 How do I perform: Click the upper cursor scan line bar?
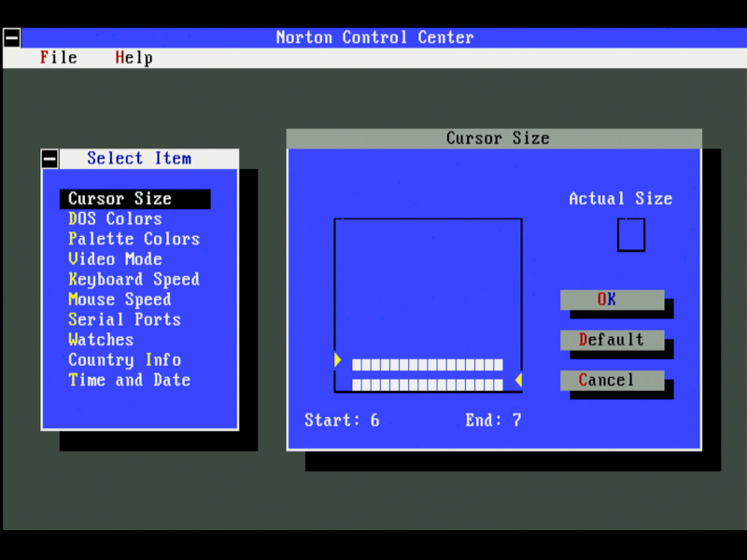pos(428,365)
